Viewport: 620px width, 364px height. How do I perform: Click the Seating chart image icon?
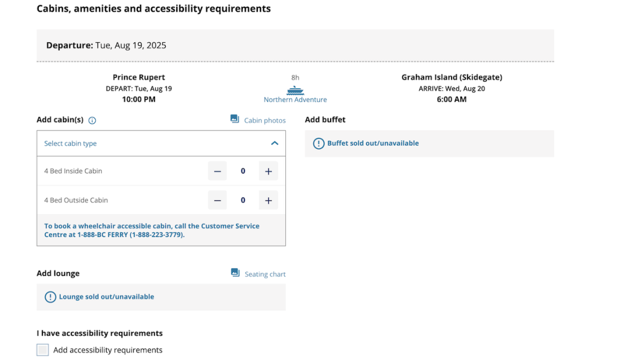[236, 273]
